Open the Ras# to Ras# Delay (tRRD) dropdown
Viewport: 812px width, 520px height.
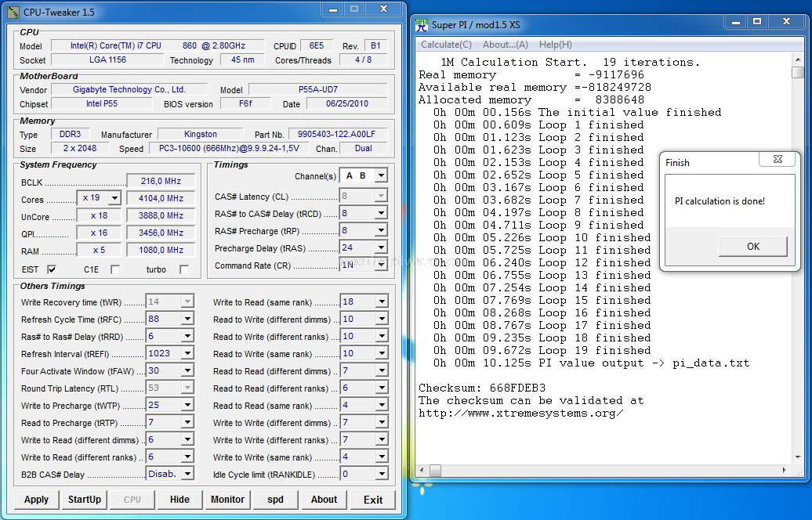187,336
